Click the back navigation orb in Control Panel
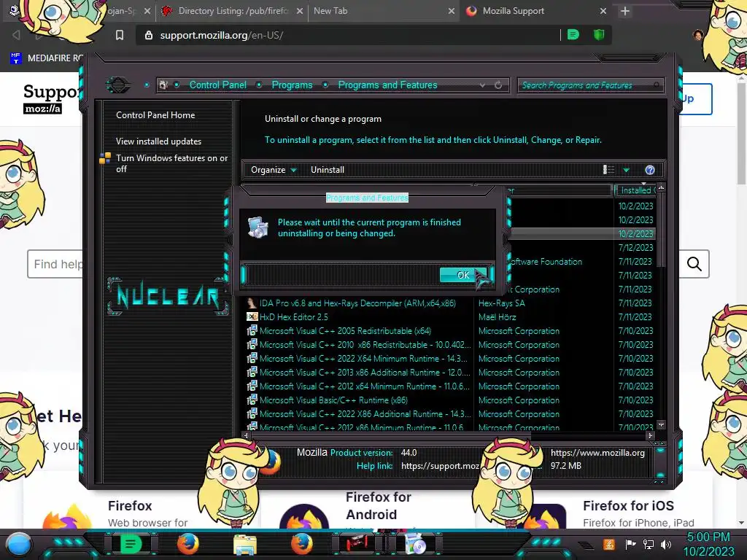 click(118, 85)
